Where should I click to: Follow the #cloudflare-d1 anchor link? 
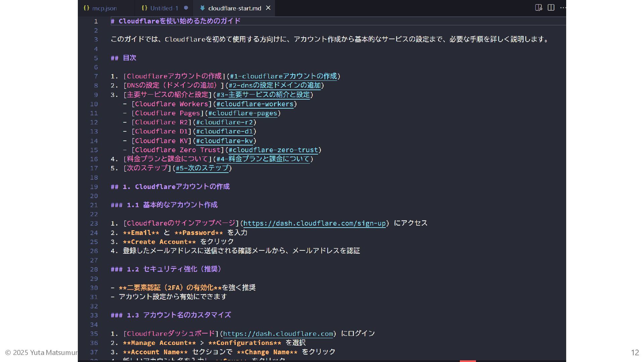[224, 131]
